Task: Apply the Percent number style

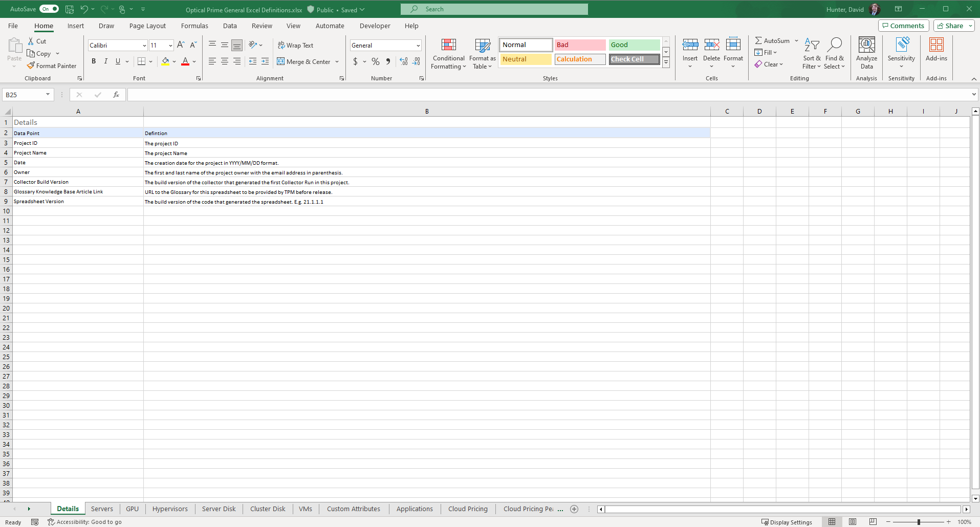Action: point(376,61)
